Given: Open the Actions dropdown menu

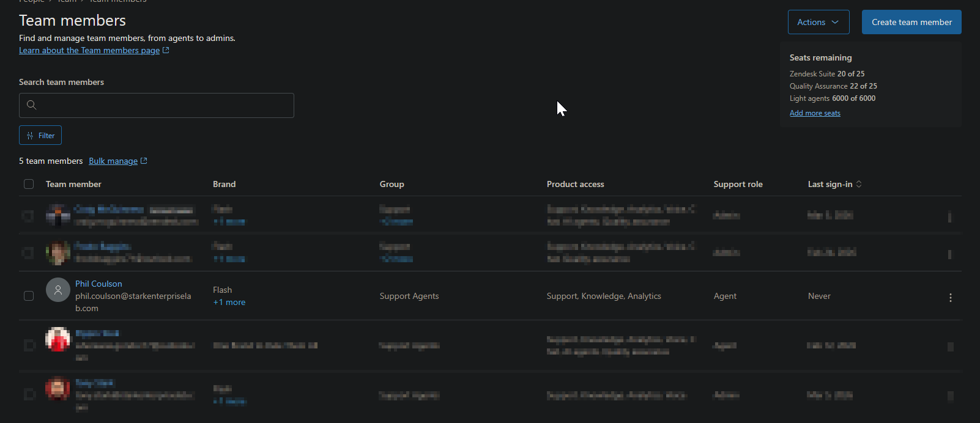Looking at the screenshot, I should (819, 22).
